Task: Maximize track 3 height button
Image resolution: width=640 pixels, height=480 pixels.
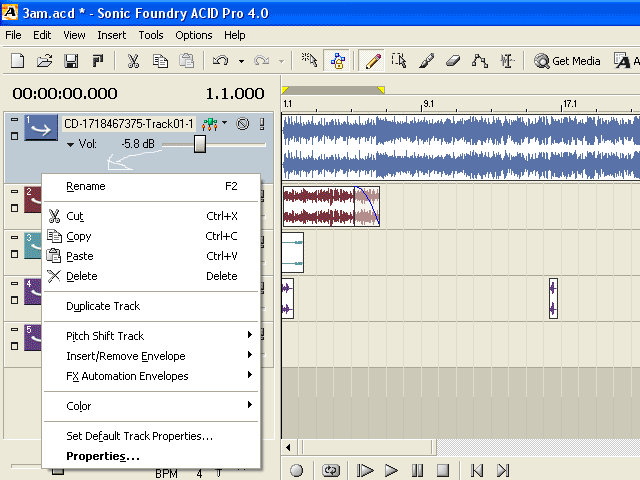Action: (x=14, y=254)
